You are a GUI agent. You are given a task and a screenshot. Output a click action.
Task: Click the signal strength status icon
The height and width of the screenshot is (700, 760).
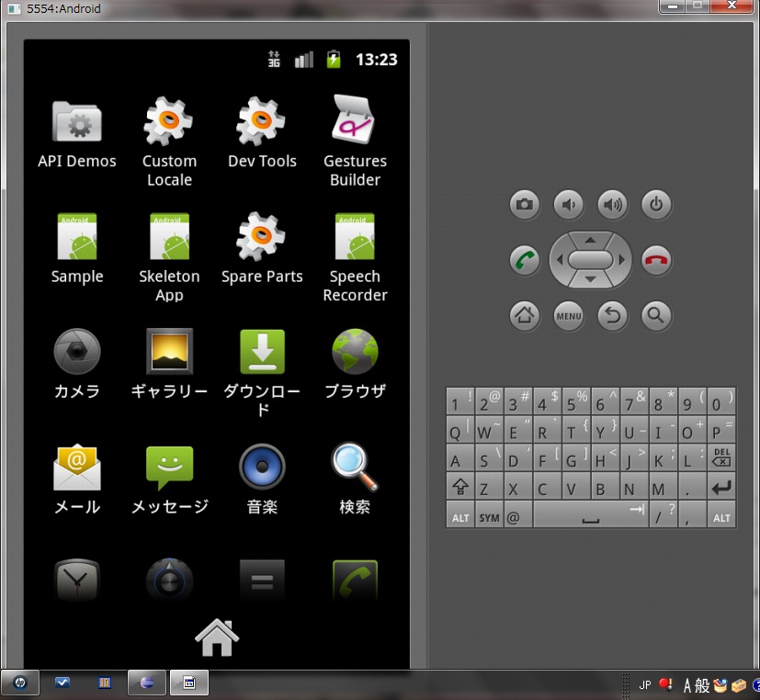coord(304,60)
